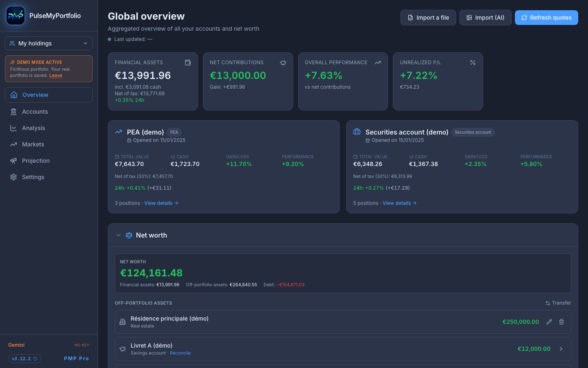Click the trend arrow icon on Overall Performance card
Viewport: 588px width, 368px height.
pos(378,63)
